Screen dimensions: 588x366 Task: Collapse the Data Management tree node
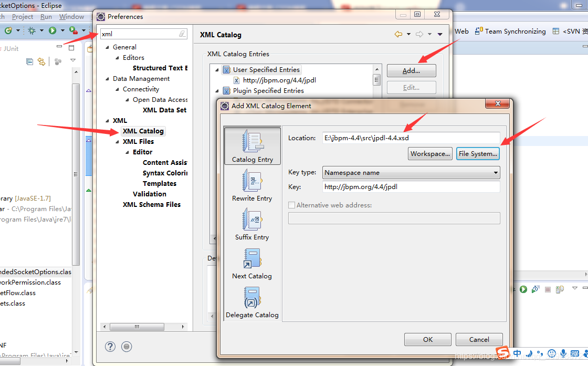[107, 79]
